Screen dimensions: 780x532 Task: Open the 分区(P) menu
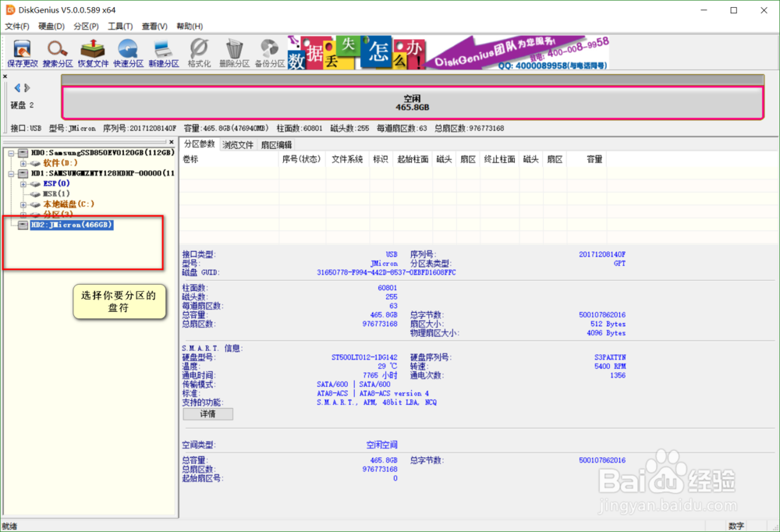pos(86,27)
